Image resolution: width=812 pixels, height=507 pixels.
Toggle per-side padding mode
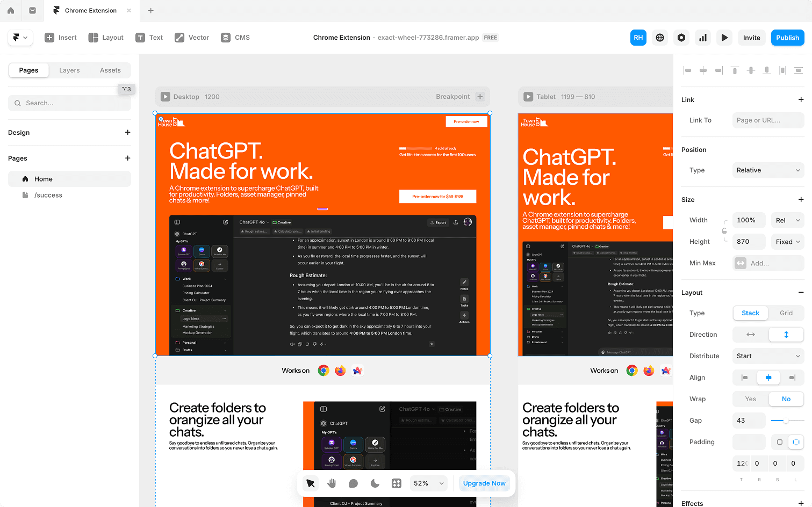click(796, 442)
